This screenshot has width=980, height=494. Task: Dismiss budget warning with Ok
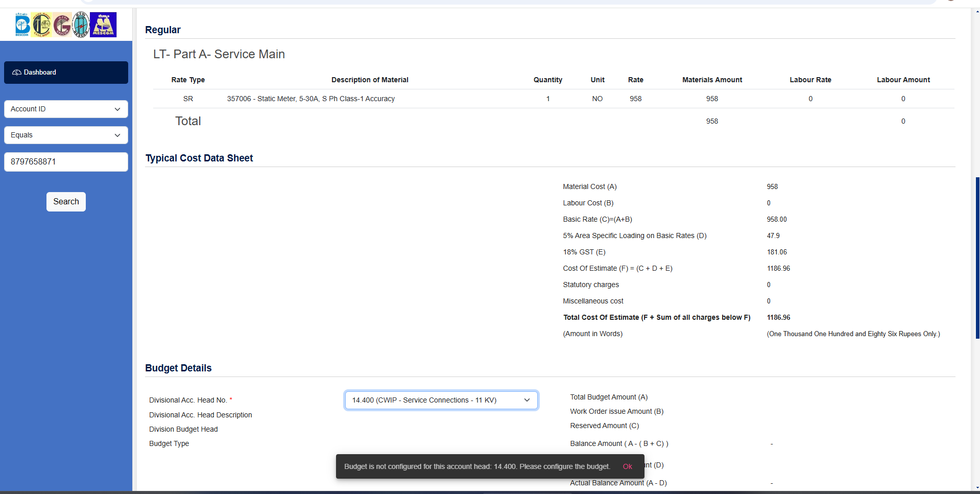627,466
